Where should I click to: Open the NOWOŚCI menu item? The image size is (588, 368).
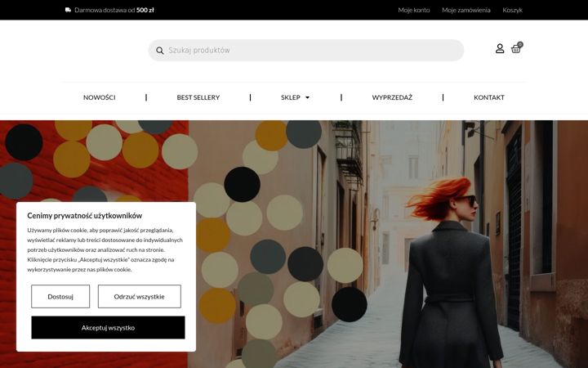click(x=100, y=97)
